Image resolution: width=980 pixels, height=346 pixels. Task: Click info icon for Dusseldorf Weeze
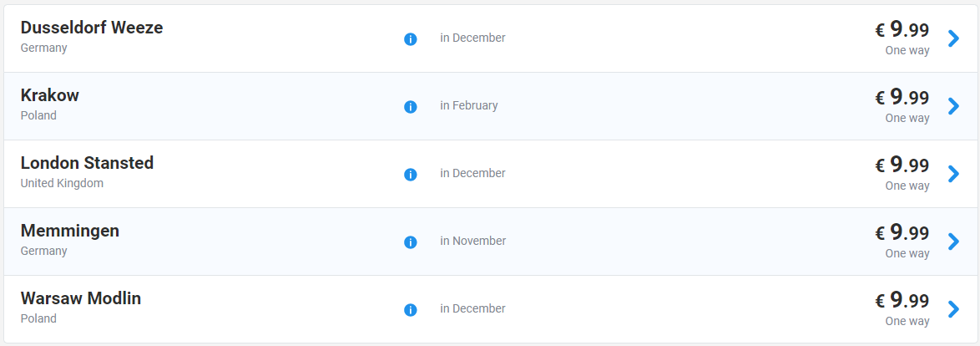[x=410, y=38]
